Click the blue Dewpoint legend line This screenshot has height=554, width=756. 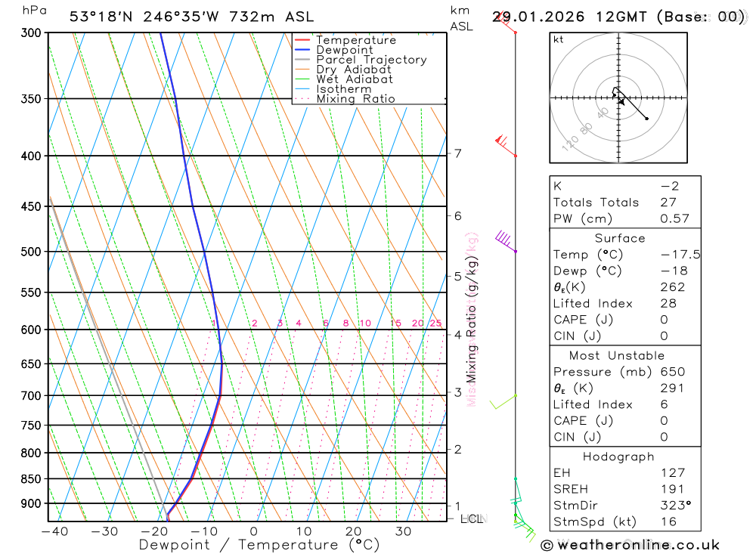pyautogui.click(x=302, y=50)
